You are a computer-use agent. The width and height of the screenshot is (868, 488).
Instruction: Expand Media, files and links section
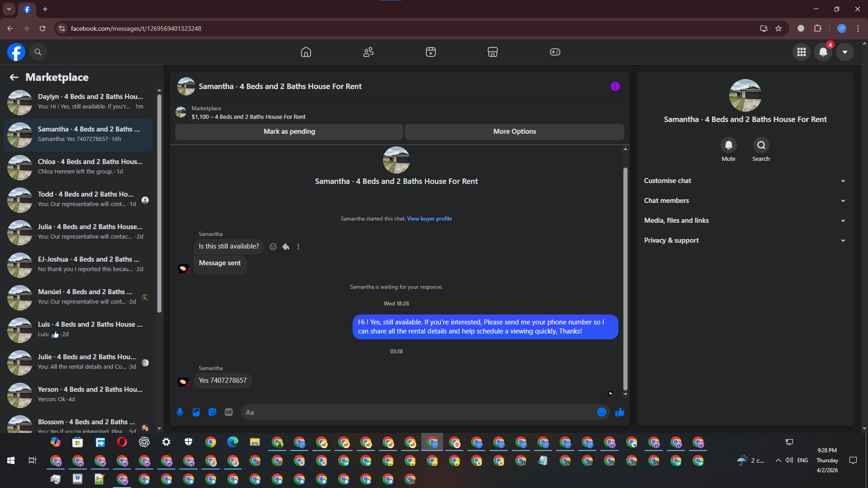(745, 221)
